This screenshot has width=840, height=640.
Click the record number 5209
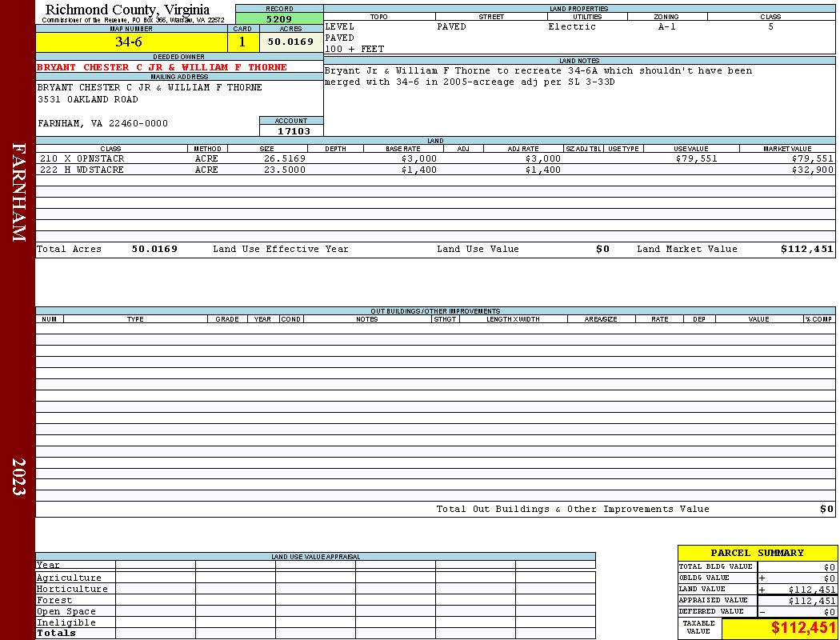pos(279,18)
